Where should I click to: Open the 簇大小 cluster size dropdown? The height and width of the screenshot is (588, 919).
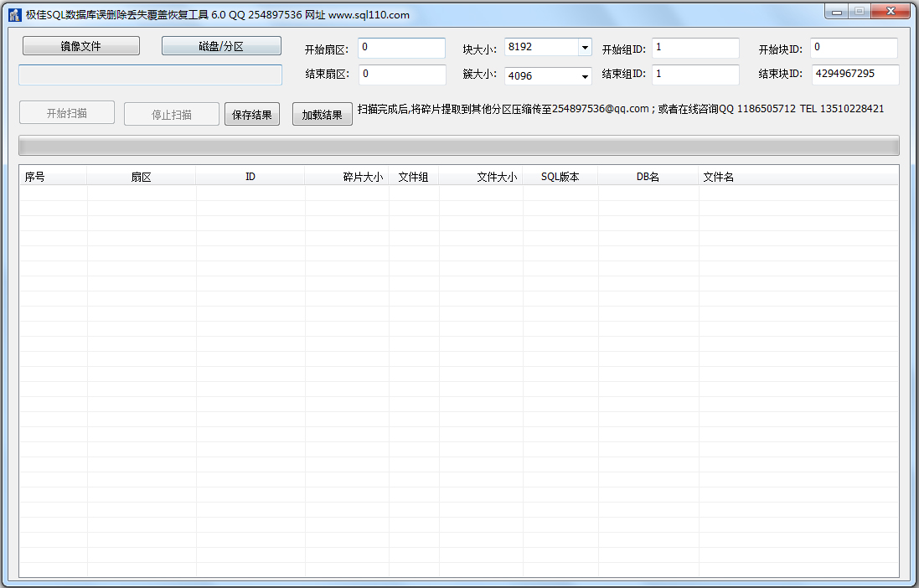(584, 75)
